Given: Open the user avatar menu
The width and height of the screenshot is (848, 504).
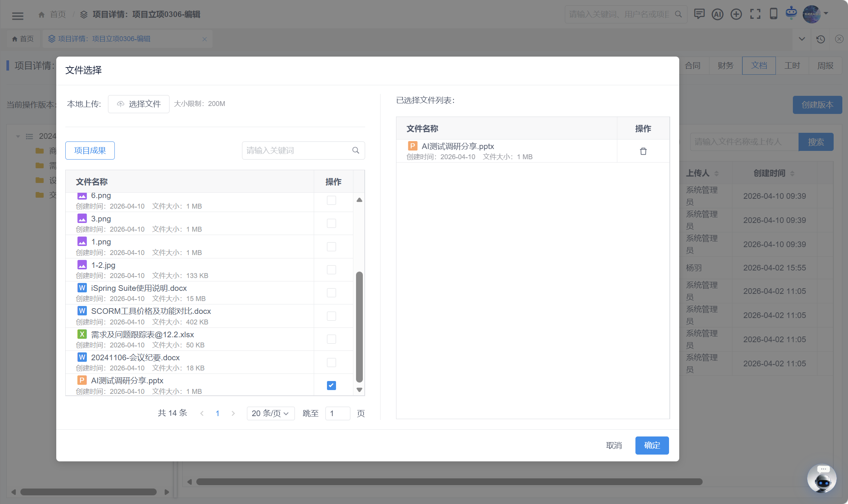Looking at the screenshot, I should [811, 14].
